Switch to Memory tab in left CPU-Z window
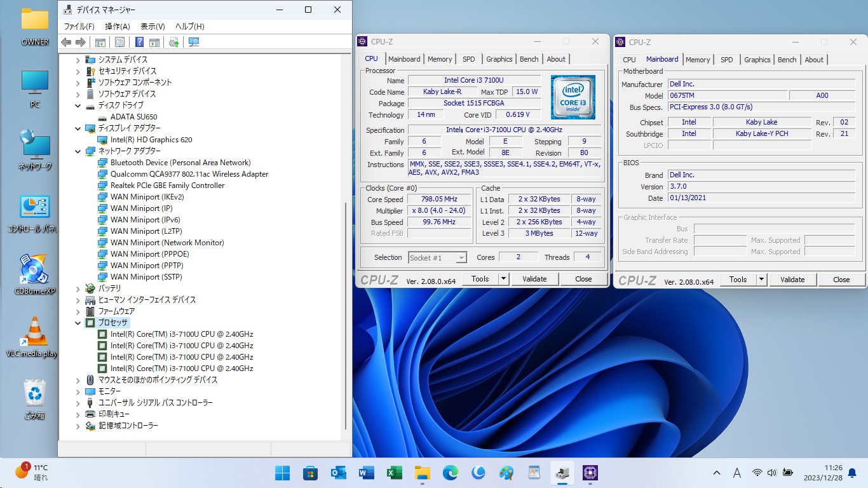Viewport: 868px width, 488px height. click(x=440, y=59)
